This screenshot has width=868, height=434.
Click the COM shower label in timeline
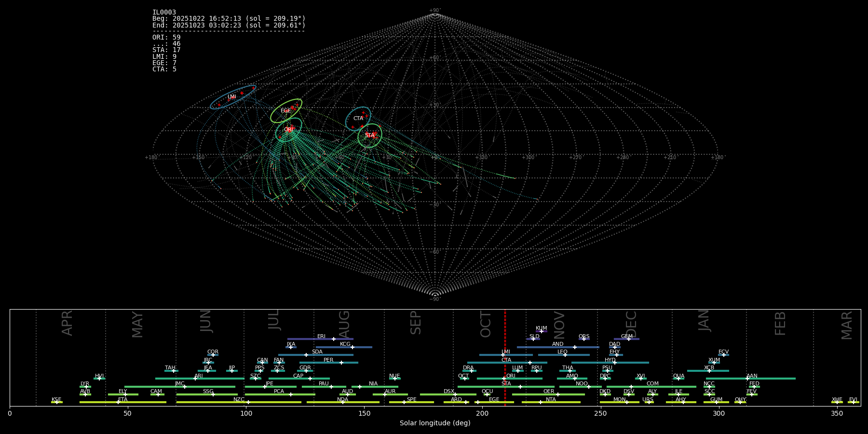click(652, 384)
